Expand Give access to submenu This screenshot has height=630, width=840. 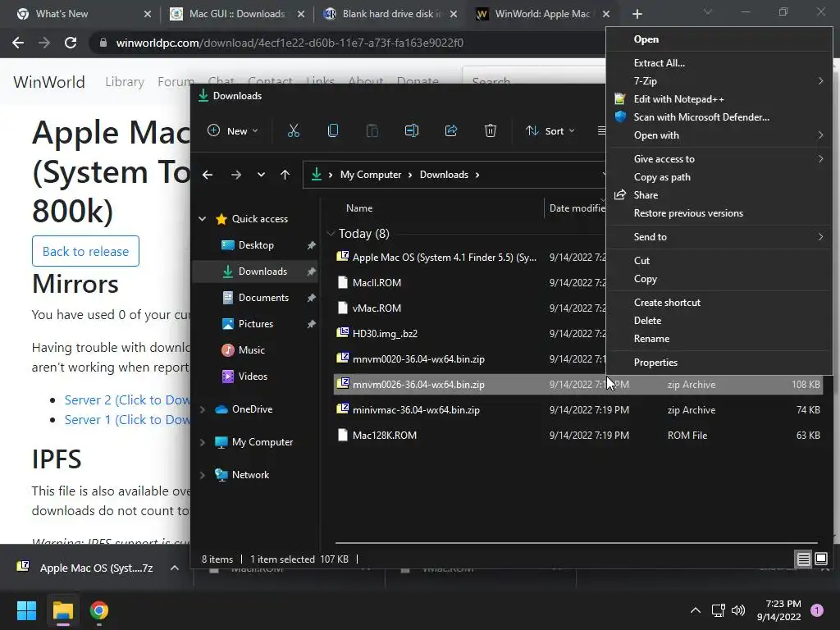coord(719,158)
